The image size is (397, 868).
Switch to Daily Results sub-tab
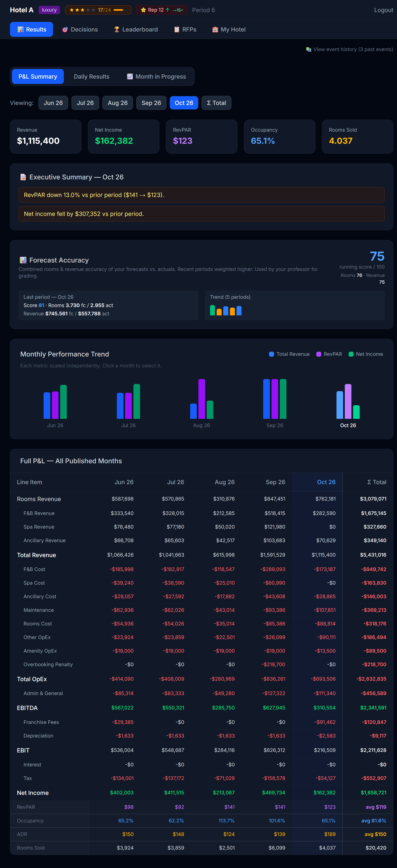point(92,76)
